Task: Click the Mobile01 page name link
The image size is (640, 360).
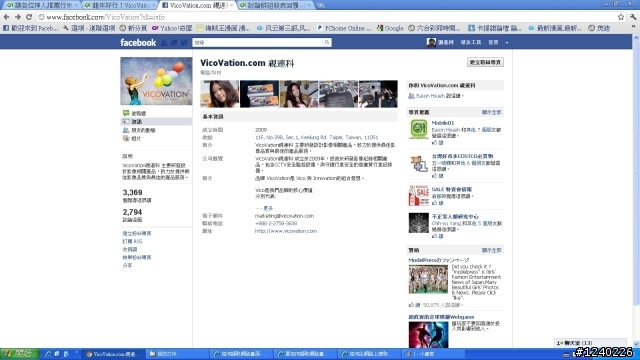Action: [443, 123]
